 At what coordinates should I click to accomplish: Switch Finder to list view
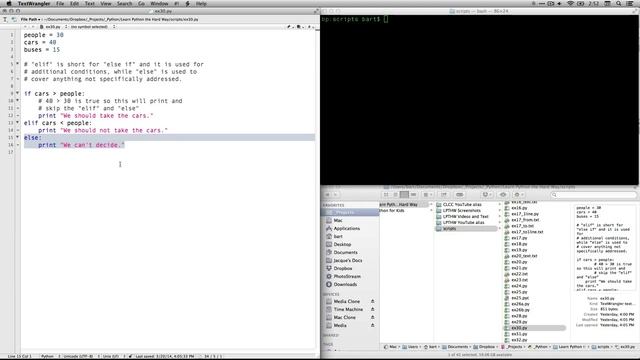coord(395,195)
